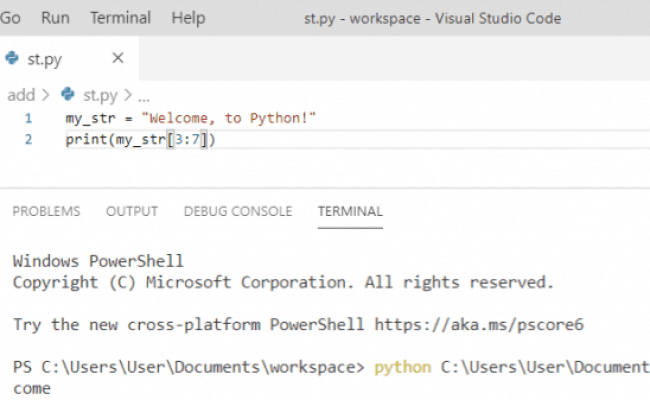Click line number 1 in the gutter

(28, 119)
